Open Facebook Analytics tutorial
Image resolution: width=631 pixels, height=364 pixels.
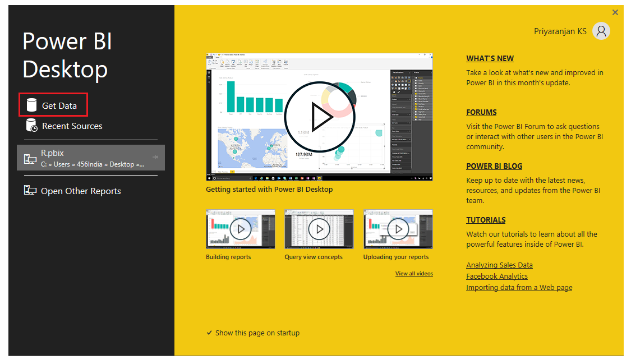497,277
